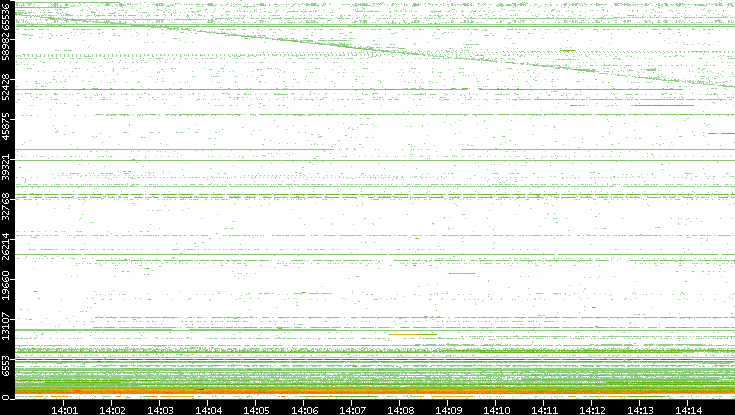735x415 pixels.
Task: Click the 14:11 time axis label
Action: pos(545,410)
